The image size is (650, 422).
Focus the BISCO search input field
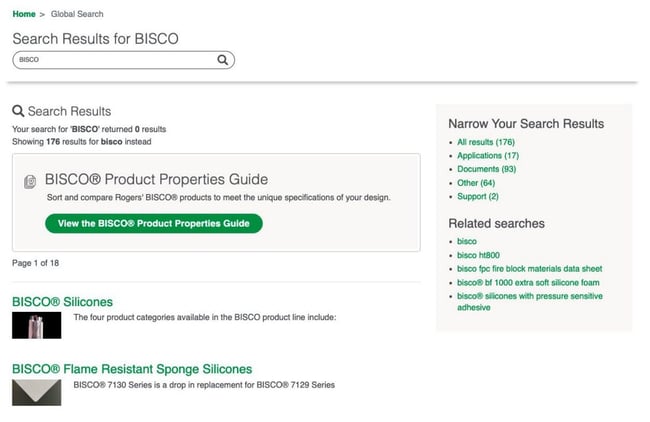124,60
